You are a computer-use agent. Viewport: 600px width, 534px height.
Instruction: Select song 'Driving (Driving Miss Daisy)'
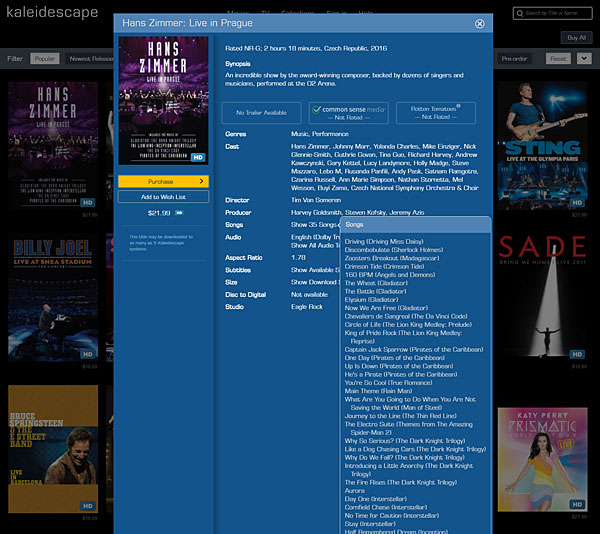pos(384,241)
